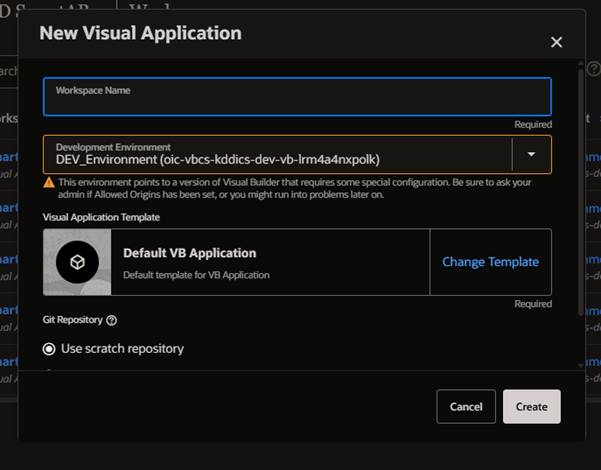This screenshot has width=601, height=470.
Task: Close the New Visual Application dialog
Action: (556, 42)
